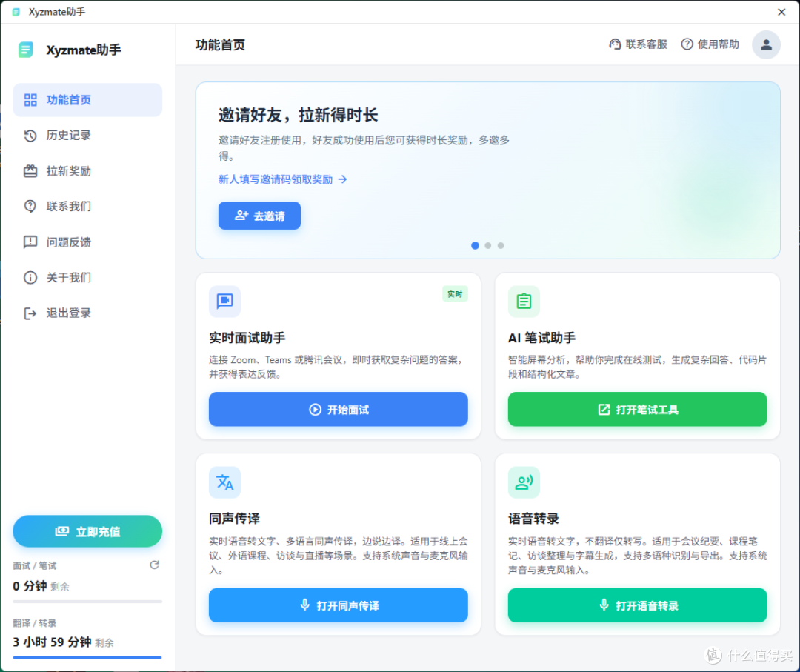Show the first banner slide dot
Screen dimensions: 800x672
point(475,245)
